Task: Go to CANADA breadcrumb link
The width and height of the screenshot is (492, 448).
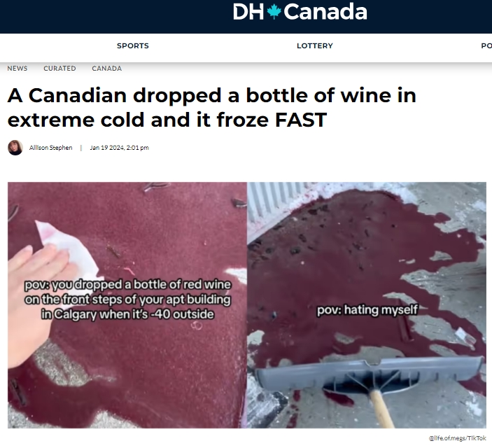Action: 106,69
